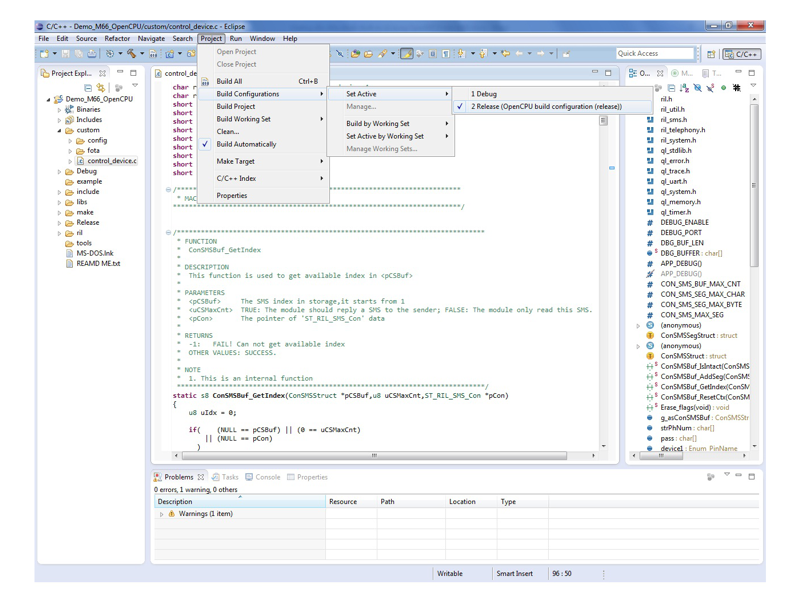Image resolution: width=800 pixels, height=603 pixels.
Task: Click the Previous Annotation toolbar icon
Action: pos(483,54)
